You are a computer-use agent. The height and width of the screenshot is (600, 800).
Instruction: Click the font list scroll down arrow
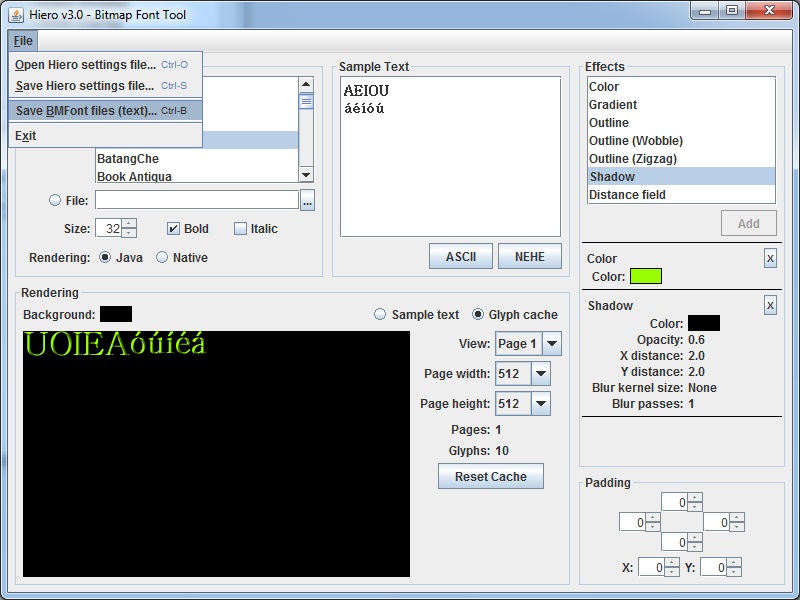point(306,175)
